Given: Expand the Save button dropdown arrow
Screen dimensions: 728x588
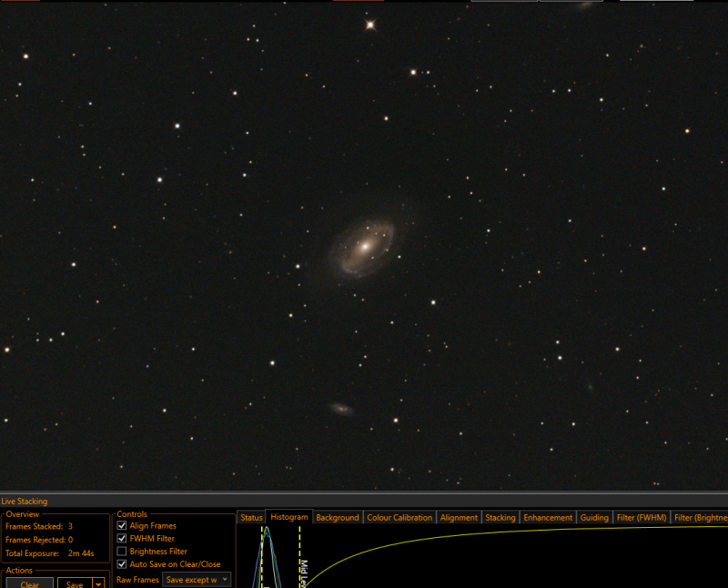Looking at the screenshot, I should (98, 583).
